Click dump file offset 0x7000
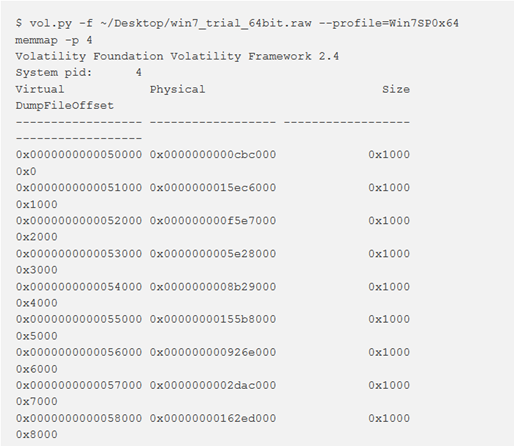 click(37, 402)
